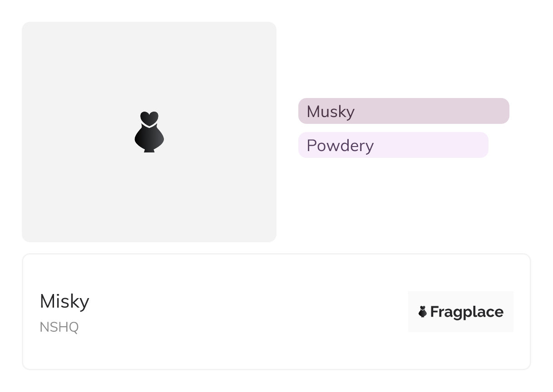
Task: Click the pedestal base of the large bottle icon
Action: pyautogui.click(x=149, y=150)
